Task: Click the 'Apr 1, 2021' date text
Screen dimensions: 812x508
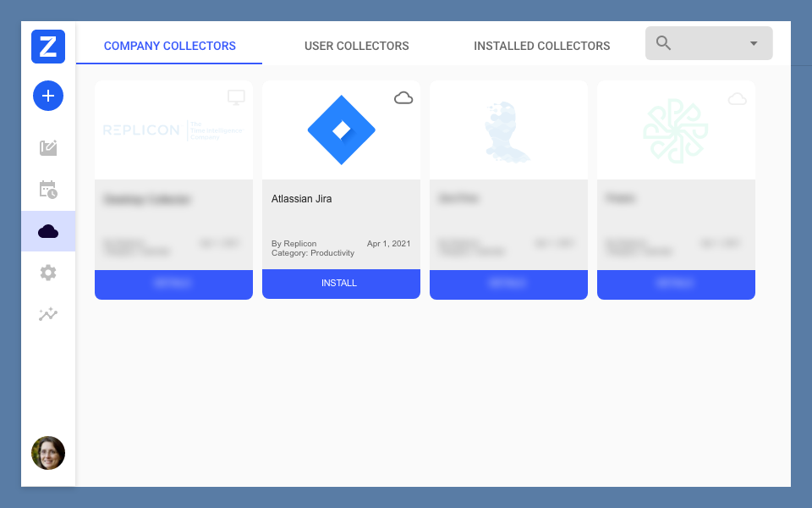Action: (388, 244)
